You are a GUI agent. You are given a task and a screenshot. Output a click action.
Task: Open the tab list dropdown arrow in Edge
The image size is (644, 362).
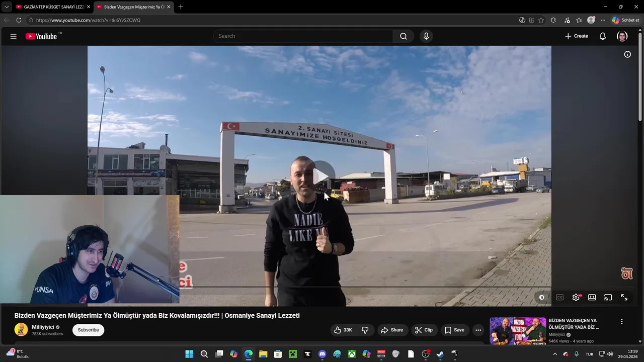pos(7,7)
